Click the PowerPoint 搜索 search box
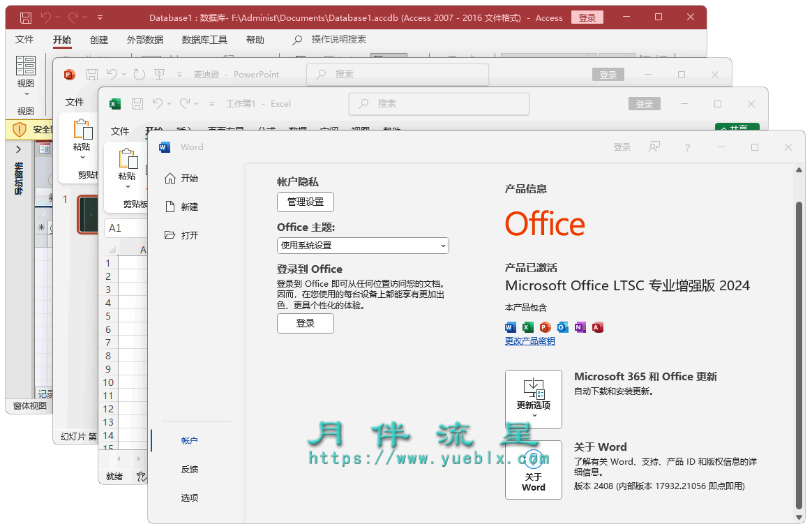 (398, 75)
